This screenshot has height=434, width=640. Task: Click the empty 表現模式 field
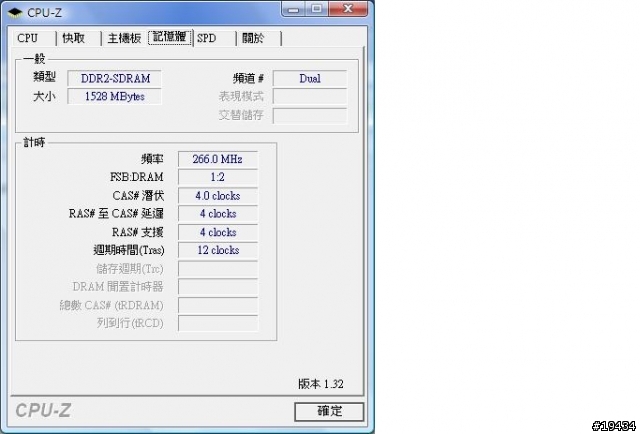tap(310, 97)
